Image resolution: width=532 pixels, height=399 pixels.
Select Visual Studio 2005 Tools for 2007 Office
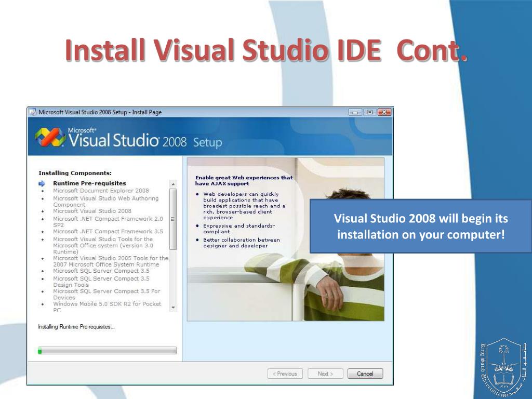pos(111,261)
